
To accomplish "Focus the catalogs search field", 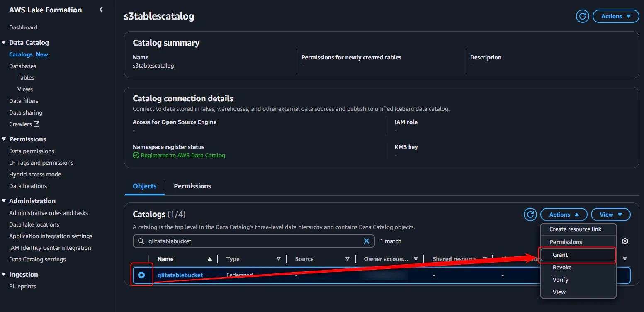I will [x=253, y=241].
